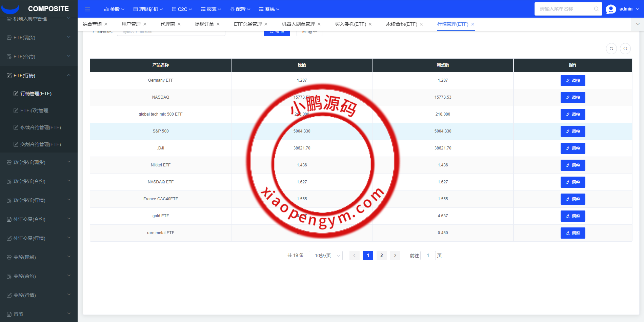Expand the 数字货币(现货) sidebar section
644x322 pixels.
[x=39, y=162]
